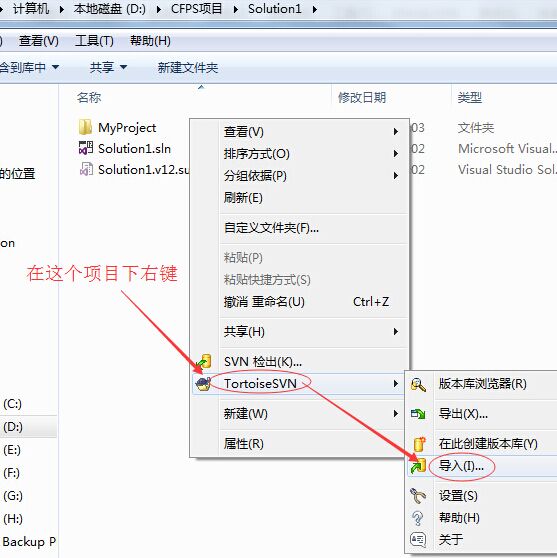
Task: Sort by the 类型 column header
Action: [x=470, y=98]
